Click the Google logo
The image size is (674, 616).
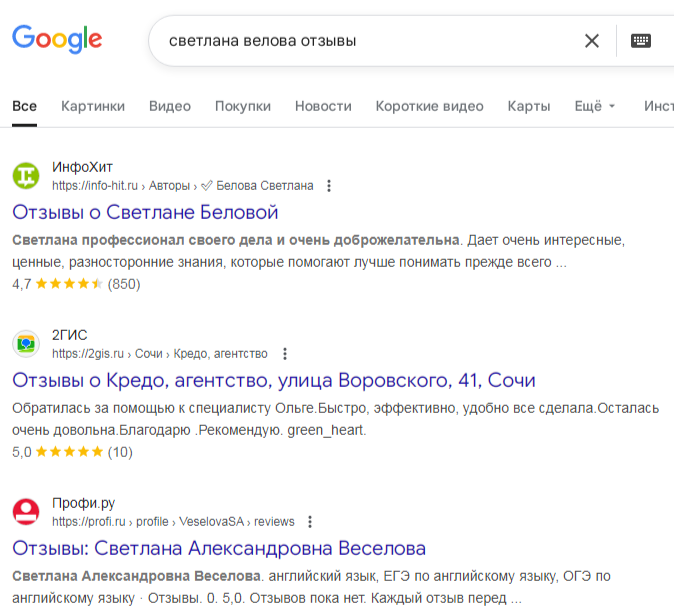tap(57, 40)
